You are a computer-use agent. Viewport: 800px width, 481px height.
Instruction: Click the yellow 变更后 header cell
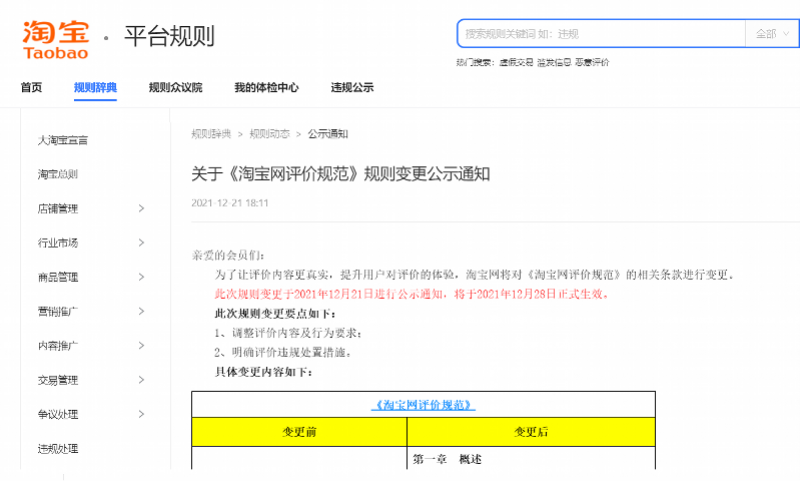tap(531, 432)
